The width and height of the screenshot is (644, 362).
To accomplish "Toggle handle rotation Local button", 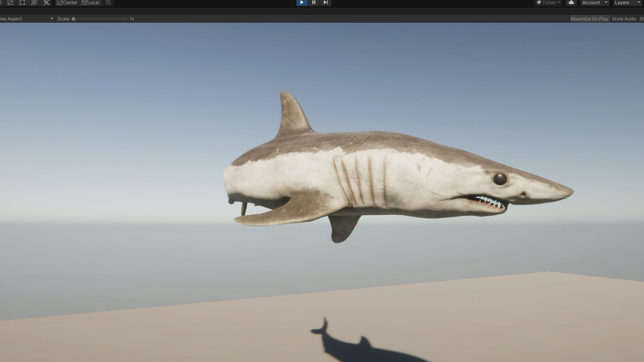I will [x=91, y=3].
